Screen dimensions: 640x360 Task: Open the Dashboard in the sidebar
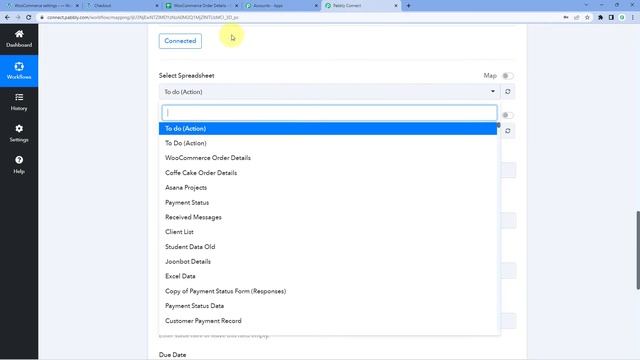[x=19, y=39]
